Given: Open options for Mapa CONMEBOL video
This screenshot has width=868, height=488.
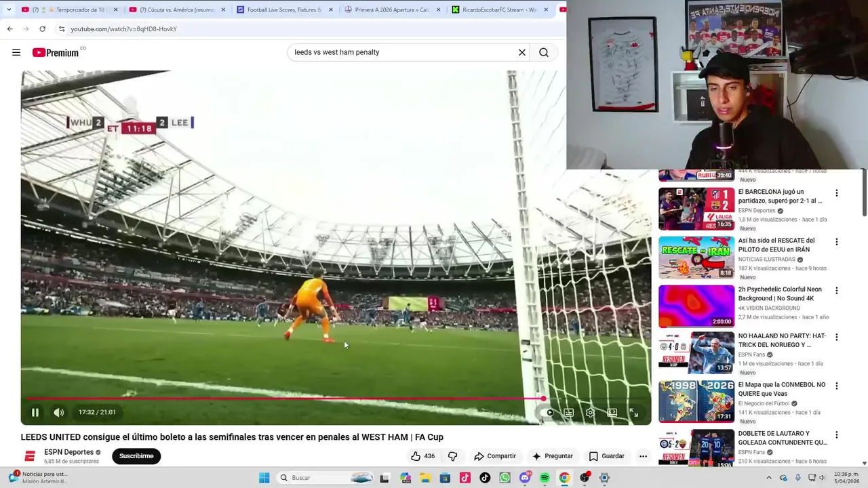Looking at the screenshot, I should click(x=836, y=386).
